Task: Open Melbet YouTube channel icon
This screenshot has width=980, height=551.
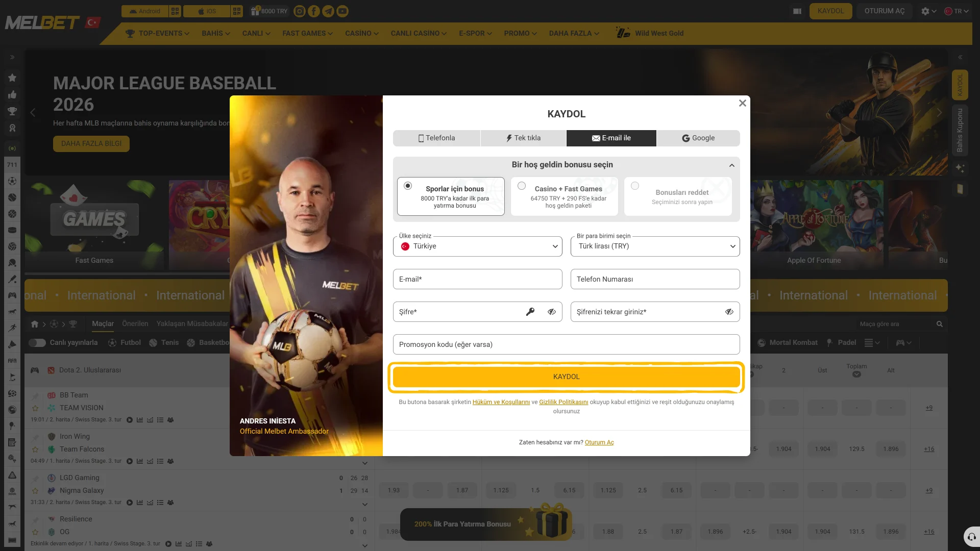Action: [x=342, y=11]
